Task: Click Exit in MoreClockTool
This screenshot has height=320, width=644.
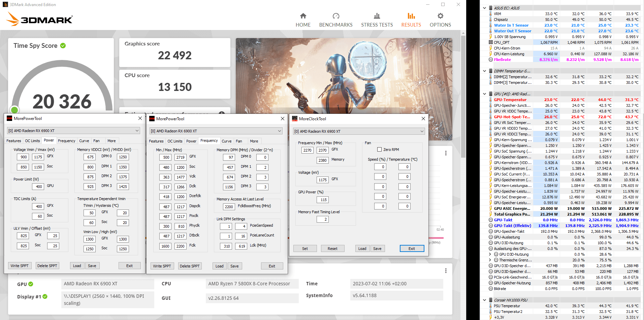Action: click(x=412, y=249)
